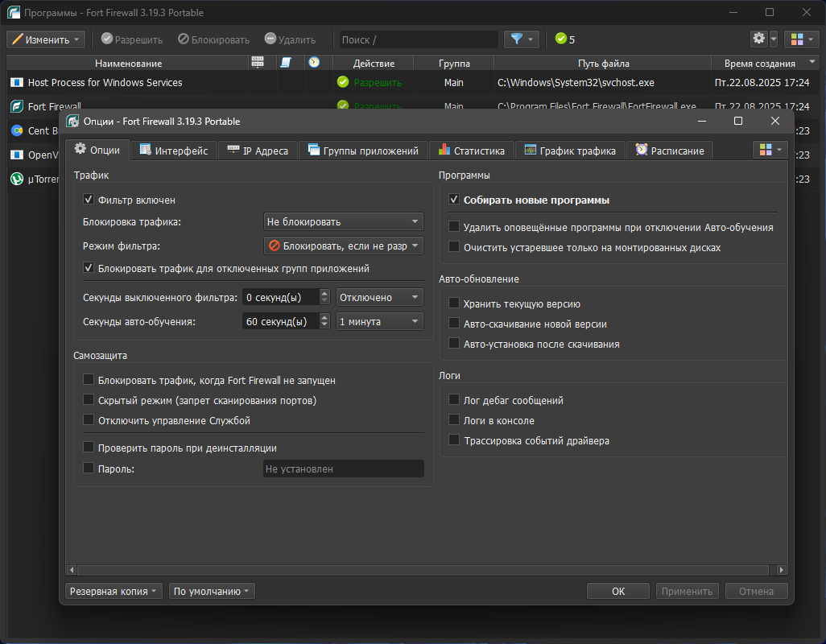Open the Группы приложений tab
Viewport: 826px width, 644px height.
(x=363, y=151)
